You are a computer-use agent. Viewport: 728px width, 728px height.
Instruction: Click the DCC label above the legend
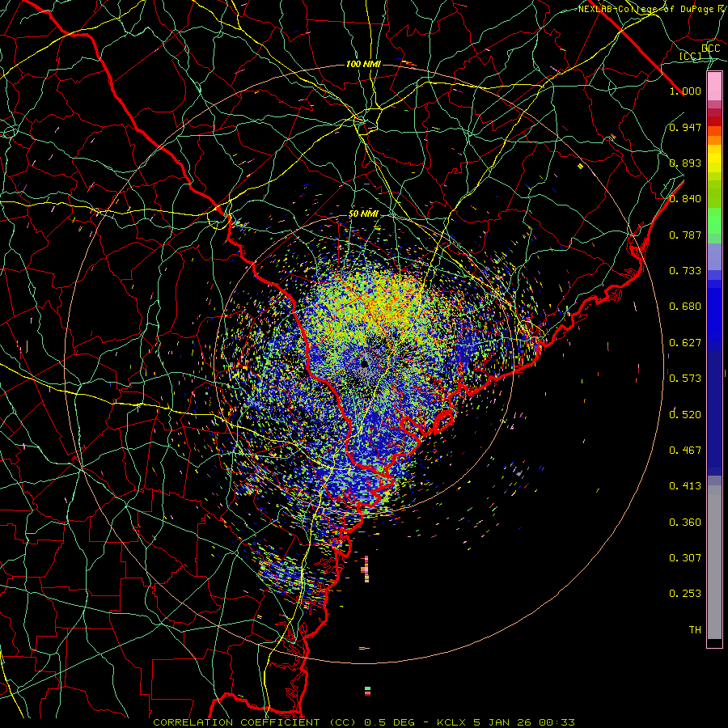[x=711, y=48]
